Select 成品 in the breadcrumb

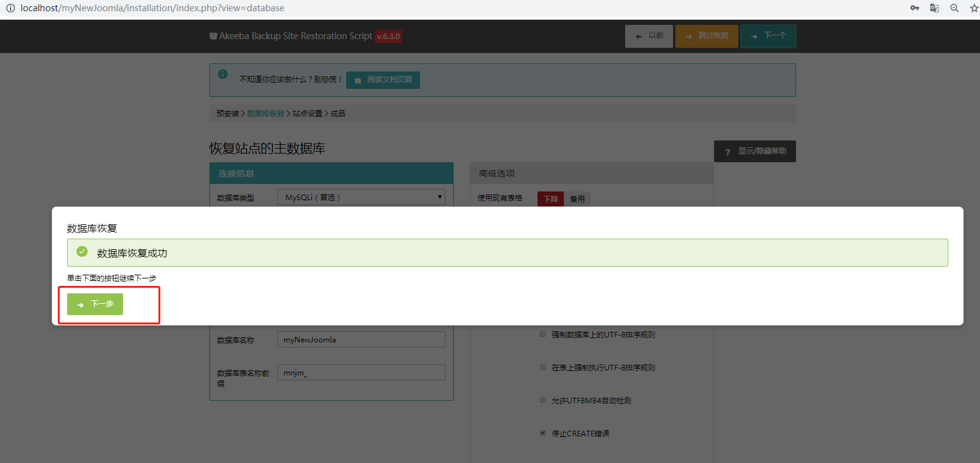(338, 114)
